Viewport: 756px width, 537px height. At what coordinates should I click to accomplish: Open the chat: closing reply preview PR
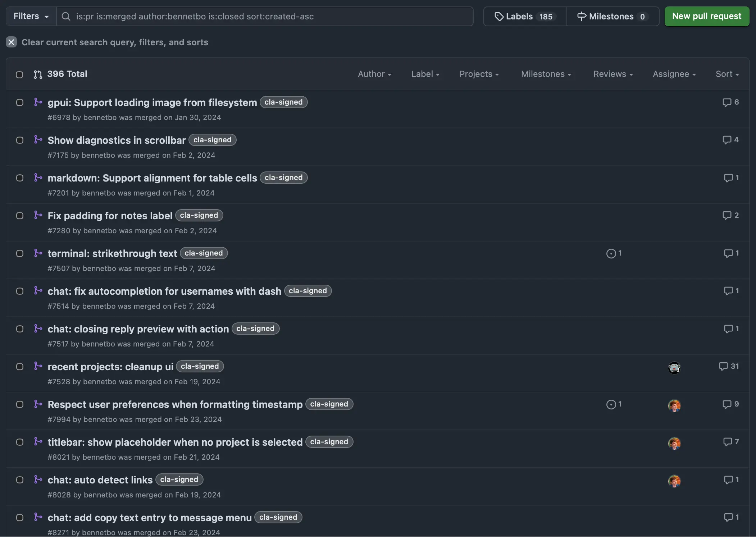click(x=138, y=329)
